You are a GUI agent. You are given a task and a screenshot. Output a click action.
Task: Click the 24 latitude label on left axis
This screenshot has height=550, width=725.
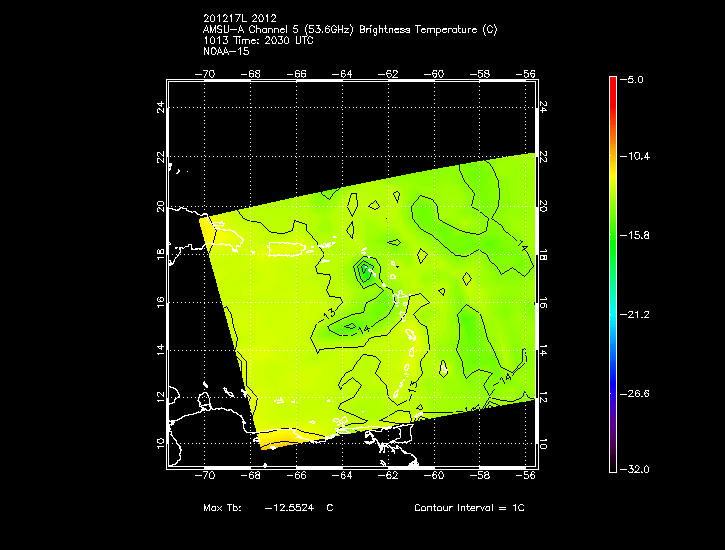159,107
